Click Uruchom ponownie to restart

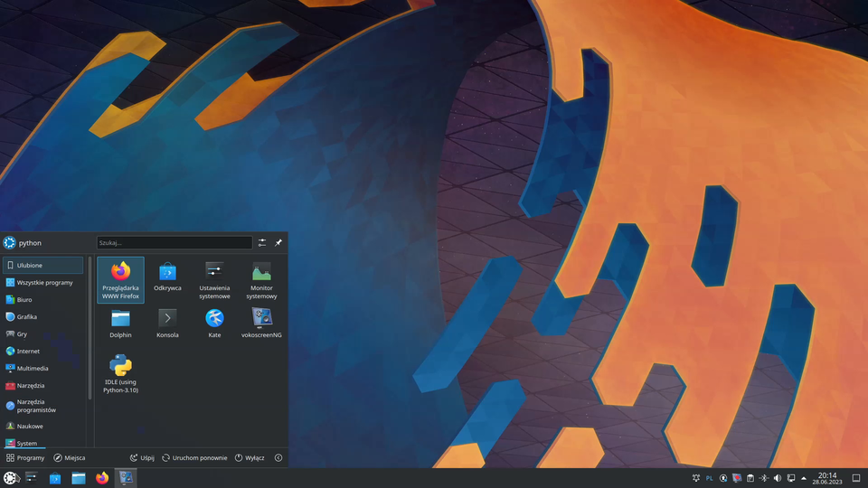click(x=194, y=458)
